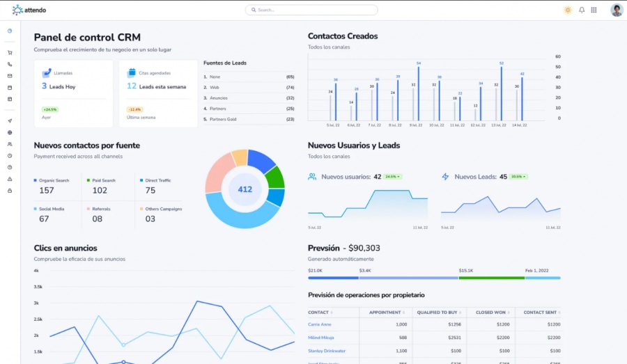
Task: Click the paper plane sidebar icon
Action: point(10,120)
